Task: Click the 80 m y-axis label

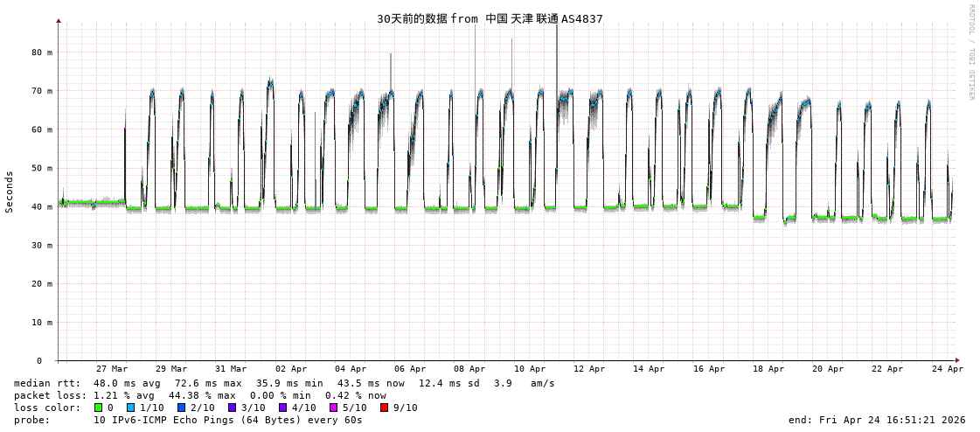Action: [42, 52]
